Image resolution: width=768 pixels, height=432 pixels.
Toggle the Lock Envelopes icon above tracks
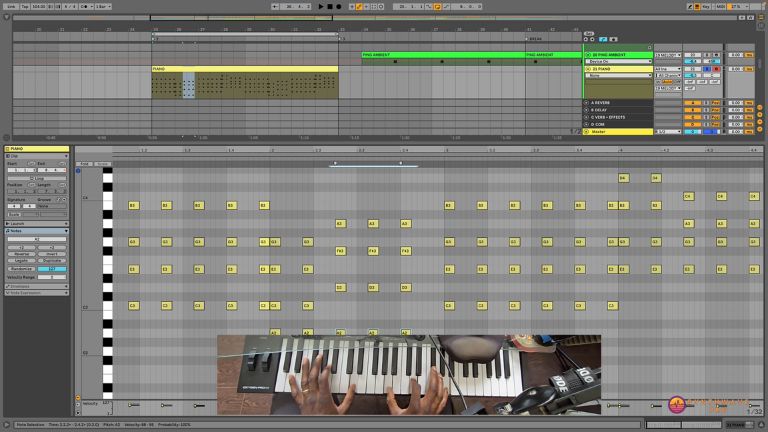click(x=613, y=39)
